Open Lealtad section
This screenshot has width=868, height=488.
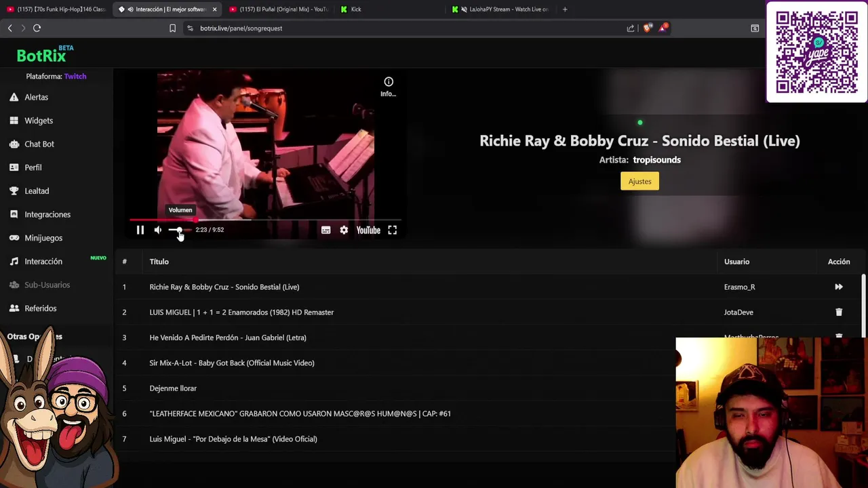(x=37, y=191)
